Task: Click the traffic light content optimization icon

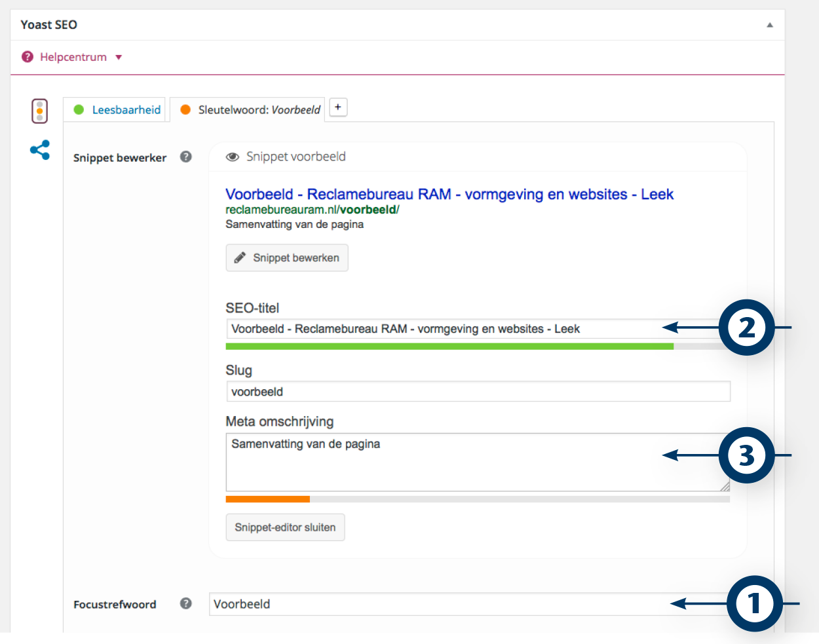Action: pyautogui.click(x=39, y=111)
